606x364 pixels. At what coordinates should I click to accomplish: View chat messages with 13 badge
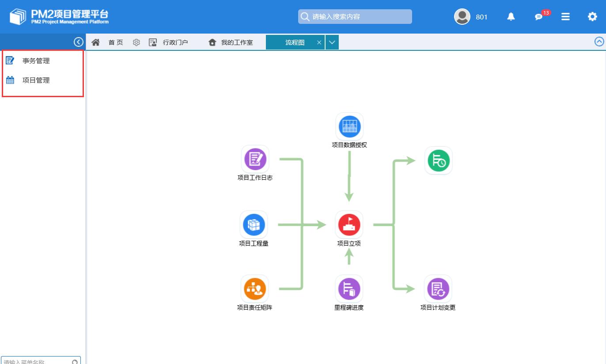539,17
